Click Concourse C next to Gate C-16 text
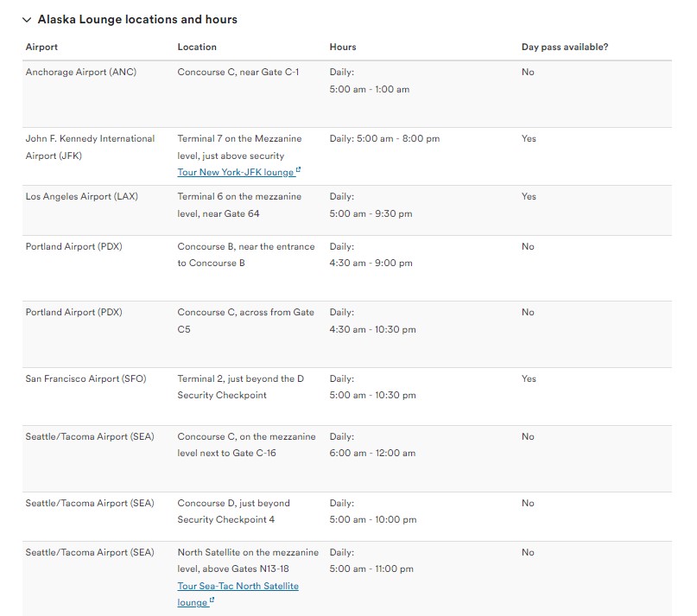The width and height of the screenshot is (697, 616). tap(247, 445)
